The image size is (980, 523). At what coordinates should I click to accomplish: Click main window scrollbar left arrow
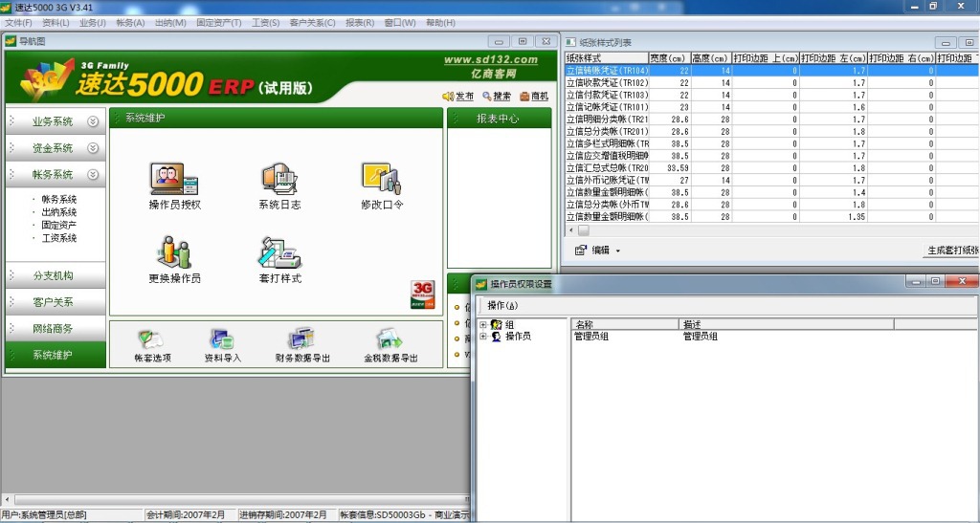[x=8, y=500]
